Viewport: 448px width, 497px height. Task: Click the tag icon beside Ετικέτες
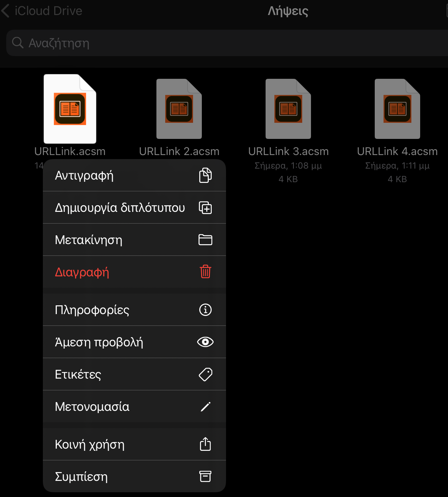click(x=206, y=374)
